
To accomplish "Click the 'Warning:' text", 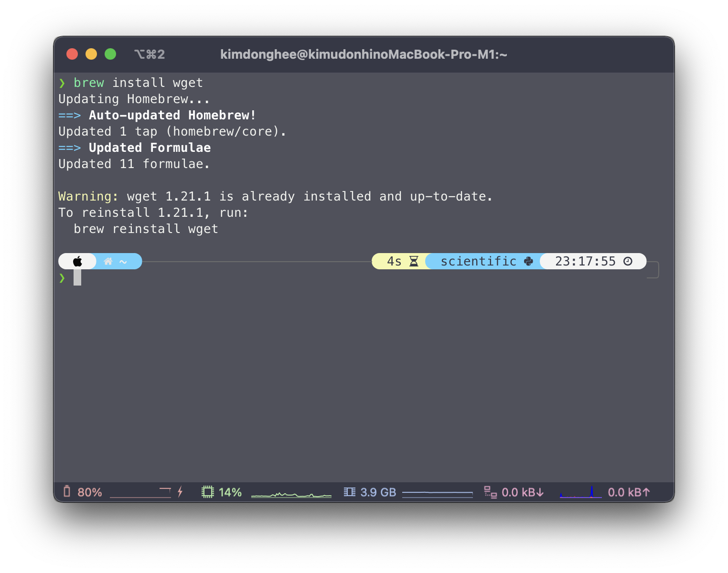I will click(x=88, y=196).
